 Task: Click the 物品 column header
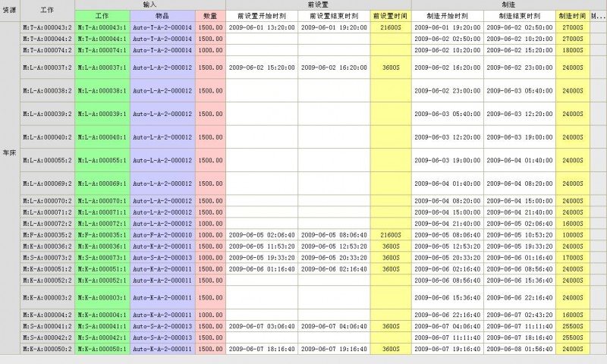(162, 16)
